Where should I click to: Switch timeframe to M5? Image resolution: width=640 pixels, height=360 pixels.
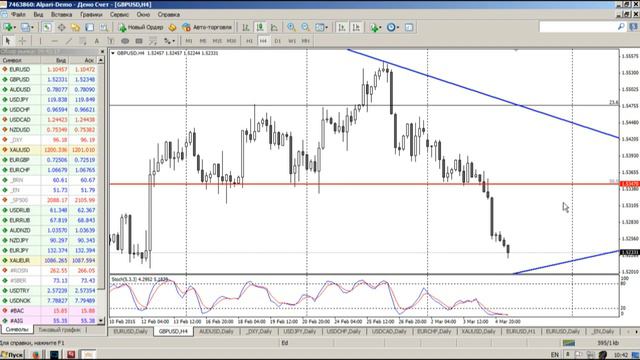(x=203, y=41)
